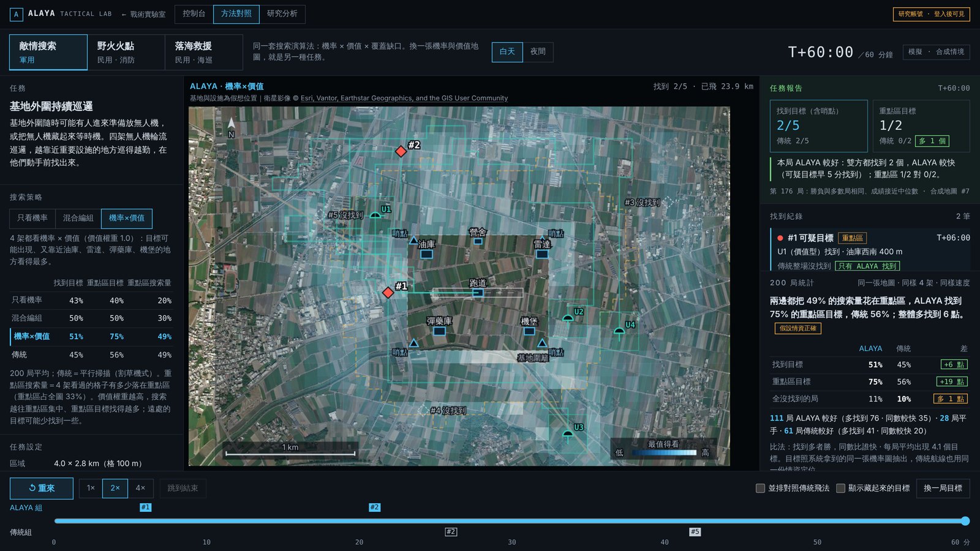The width and height of the screenshot is (980, 551).
Task: Go back via 戰術實驗室 link
Action: click(143, 14)
